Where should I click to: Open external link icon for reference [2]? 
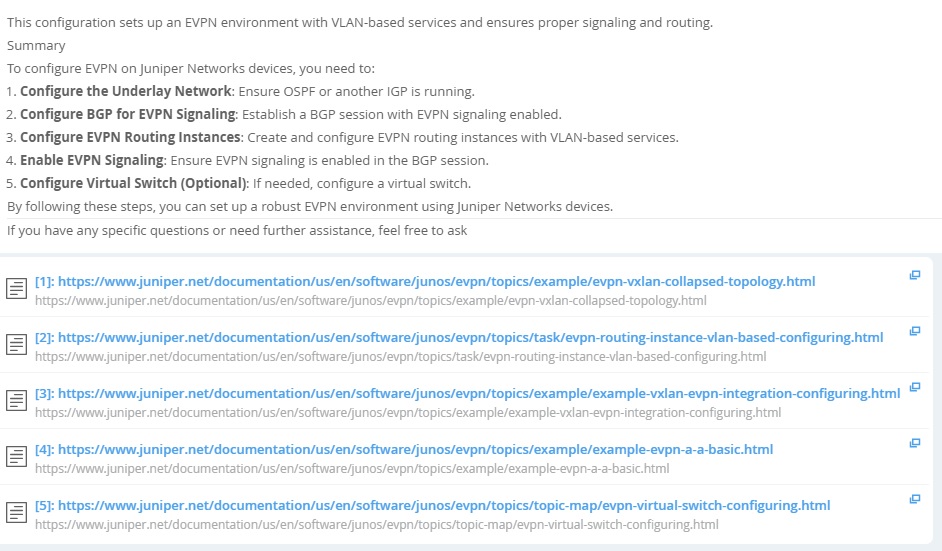pyautogui.click(x=914, y=331)
